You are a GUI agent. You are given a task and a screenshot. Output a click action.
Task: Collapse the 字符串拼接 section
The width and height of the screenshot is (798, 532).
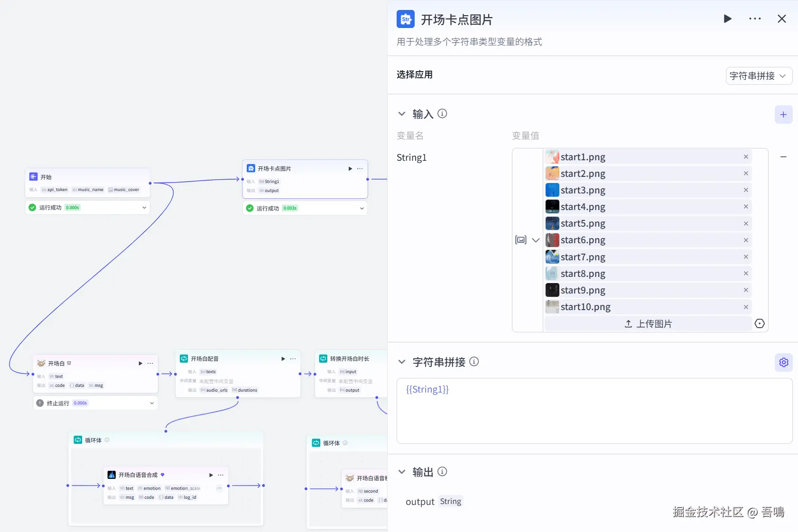402,362
